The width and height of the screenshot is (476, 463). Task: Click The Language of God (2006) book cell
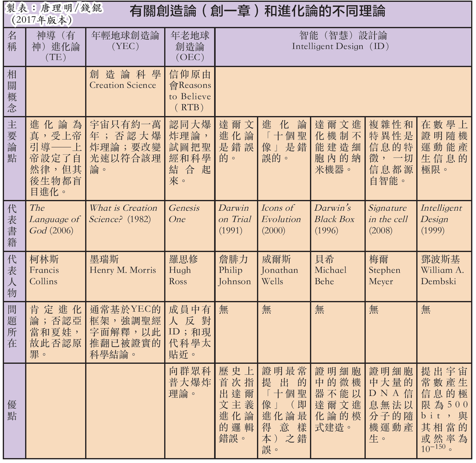coord(55,219)
